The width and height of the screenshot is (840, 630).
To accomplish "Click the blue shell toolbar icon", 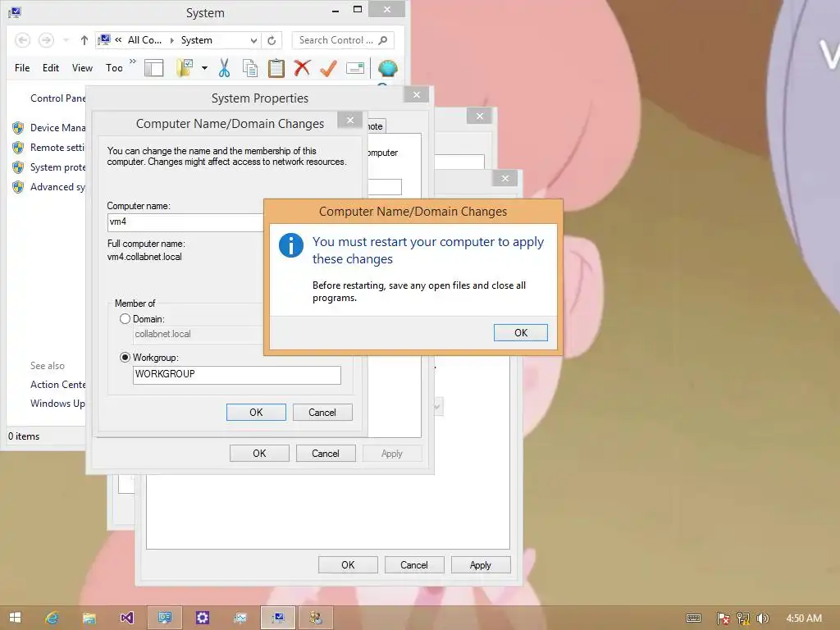I will (388, 68).
